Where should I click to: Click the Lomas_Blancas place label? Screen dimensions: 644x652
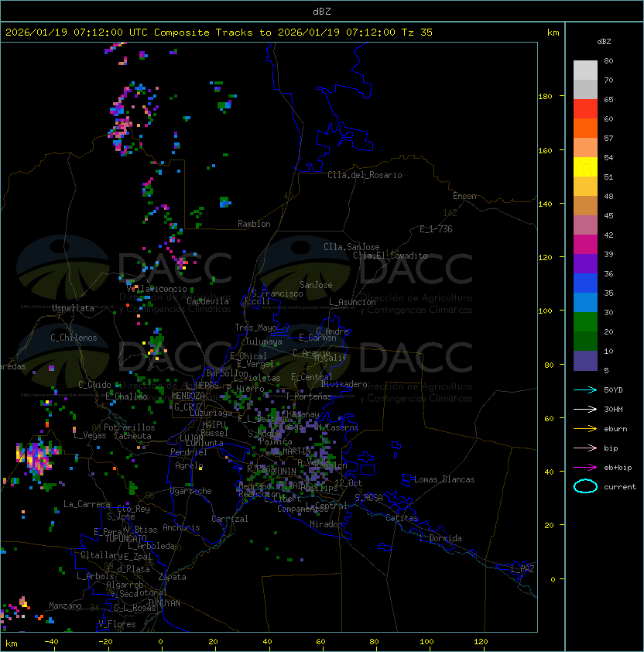(444, 479)
